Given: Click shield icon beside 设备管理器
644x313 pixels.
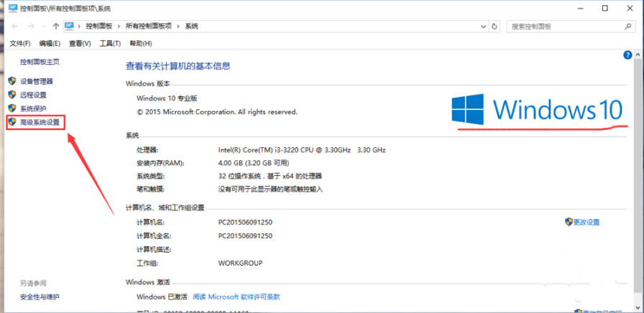Looking at the screenshot, I should (x=12, y=81).
